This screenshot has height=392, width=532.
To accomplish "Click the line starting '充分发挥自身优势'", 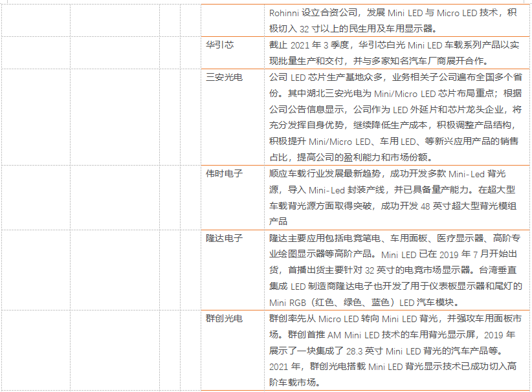I will tap(393, 125).
